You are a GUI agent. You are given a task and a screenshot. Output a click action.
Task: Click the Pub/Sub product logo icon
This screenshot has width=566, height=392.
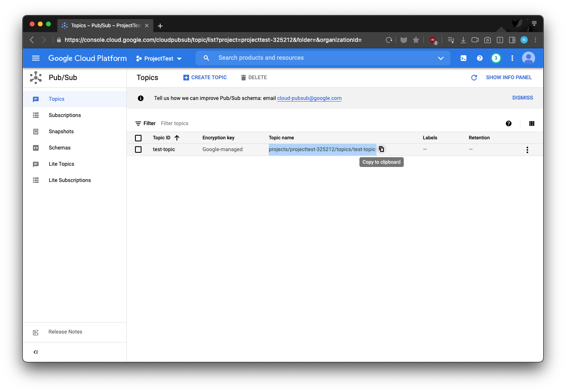click(36, 78)
